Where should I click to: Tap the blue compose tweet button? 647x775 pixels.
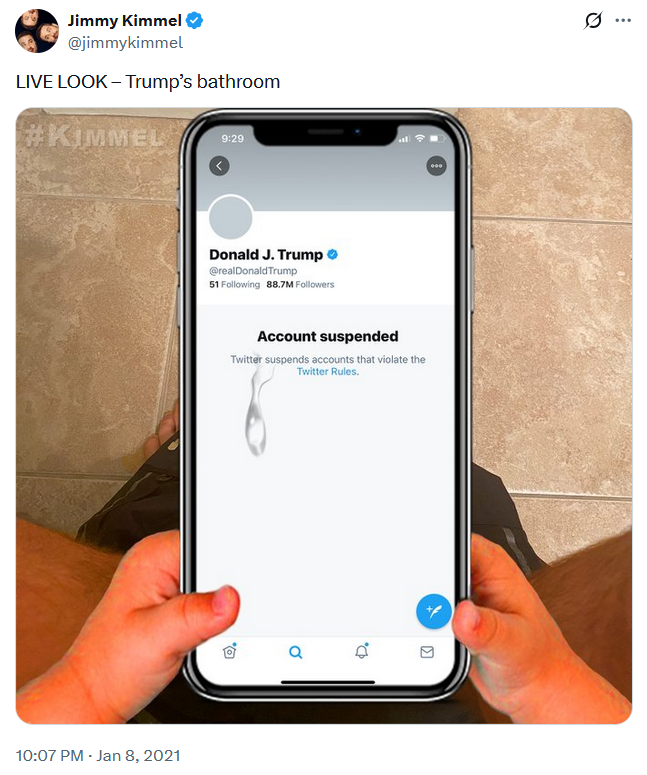433,611
